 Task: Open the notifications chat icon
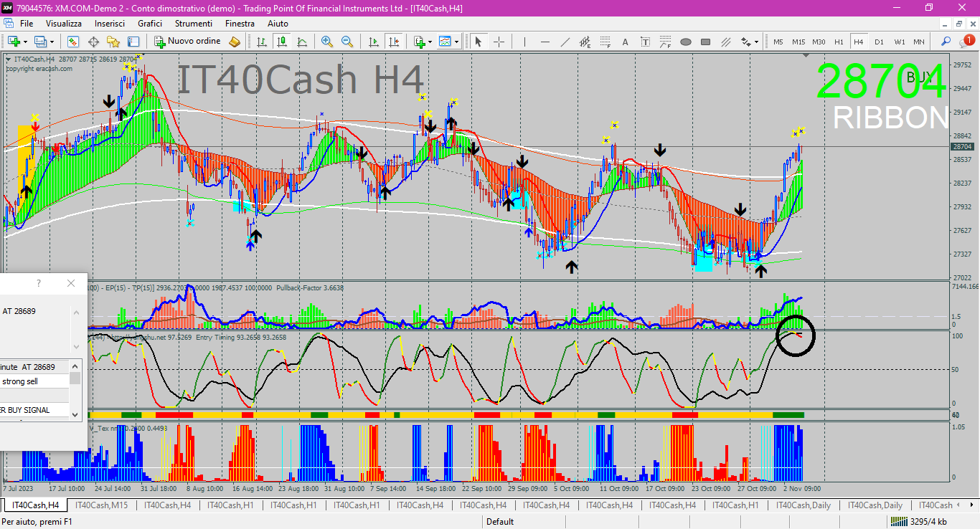pyautogui.click(x=968, y=41)
